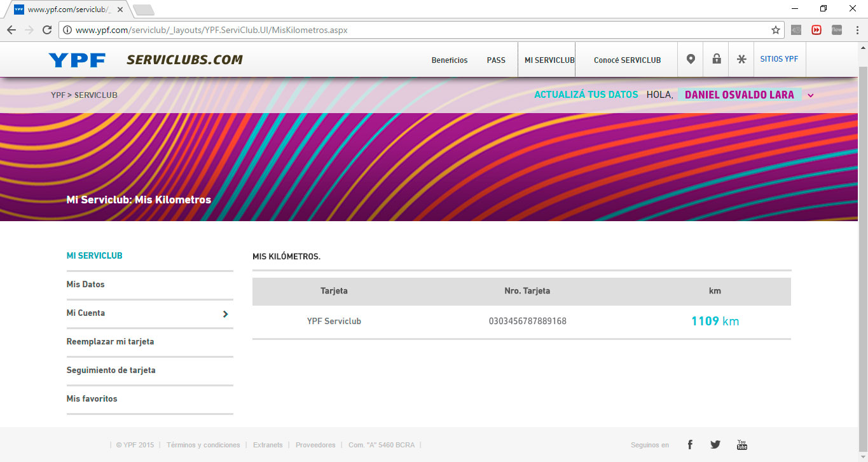Click the YPF logo

point(77,60)
